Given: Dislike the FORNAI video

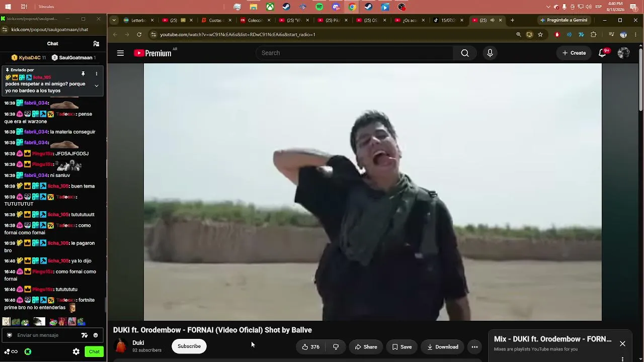Looking at the screenshot, I should pyautogui.click(x=336, y=347).
